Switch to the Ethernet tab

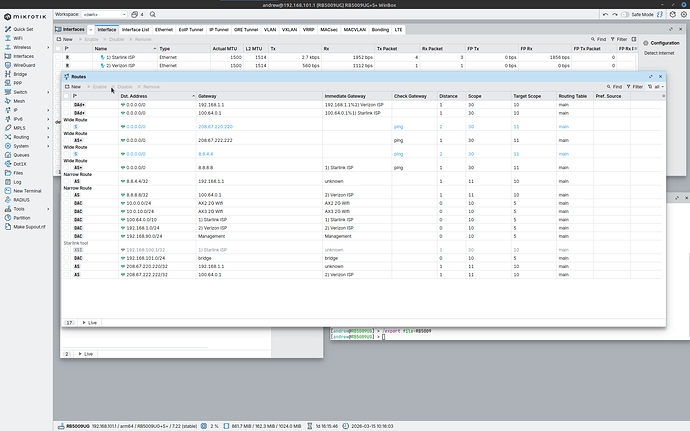coord(164,29)
